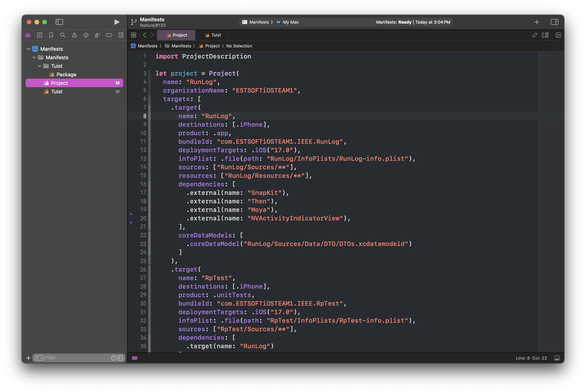This screenshot has height=392, width=586.
Task: Show the issue navigator warning icon
Action: tap(74, 35)
